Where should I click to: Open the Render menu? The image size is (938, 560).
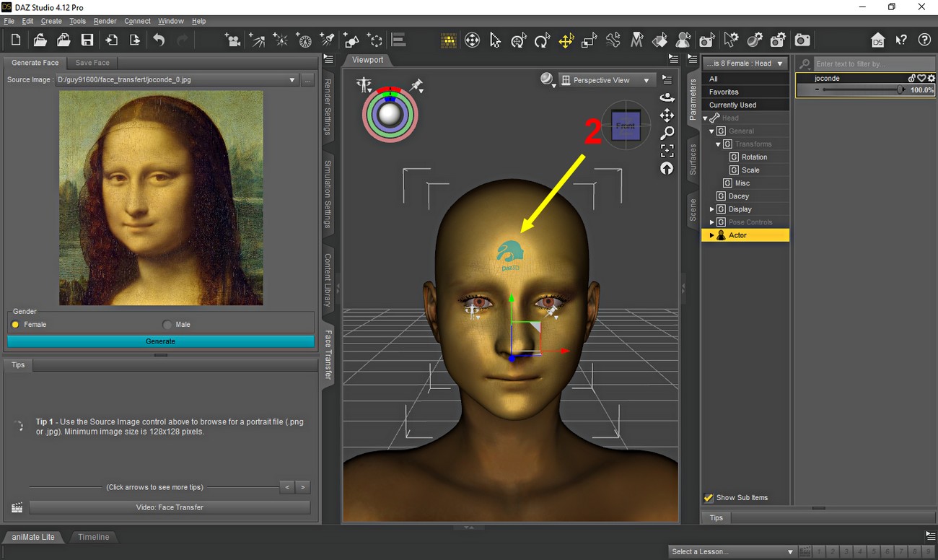point(105,21)
